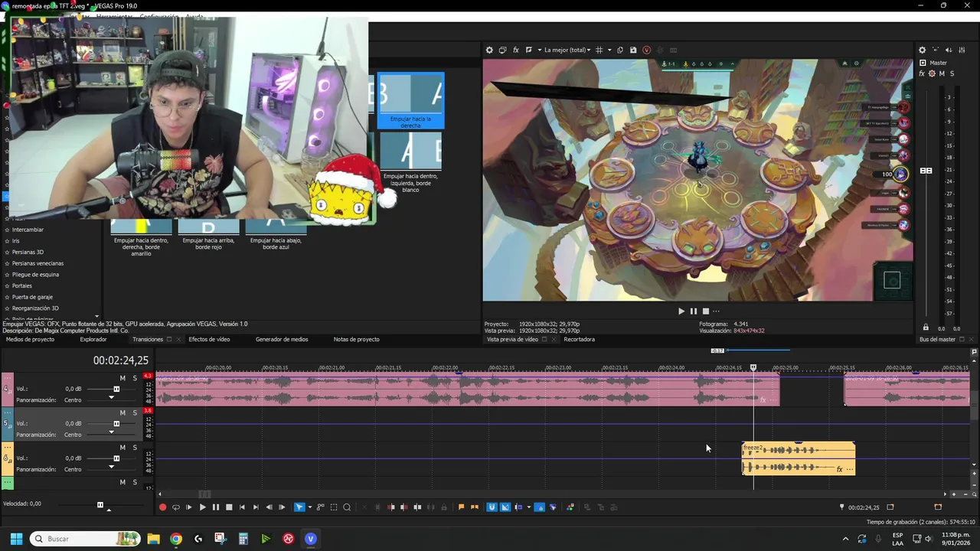Toggle lock envelopes to events

(539, 507)
